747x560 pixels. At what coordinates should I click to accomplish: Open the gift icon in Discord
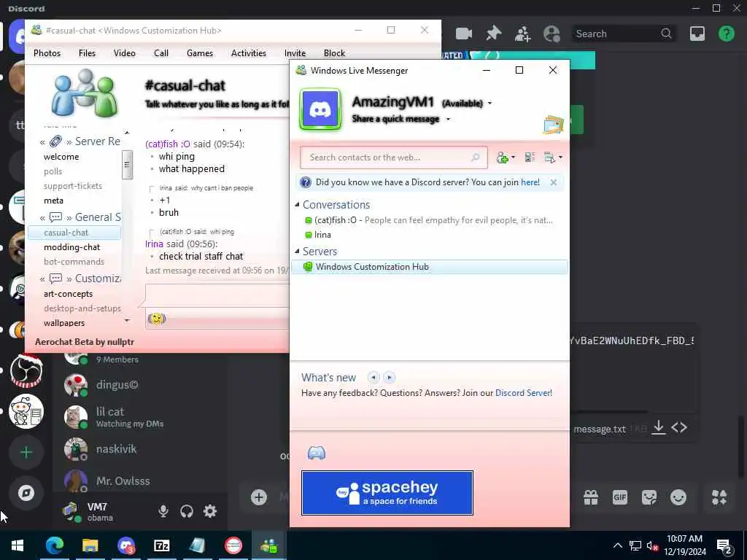(591, 497)
